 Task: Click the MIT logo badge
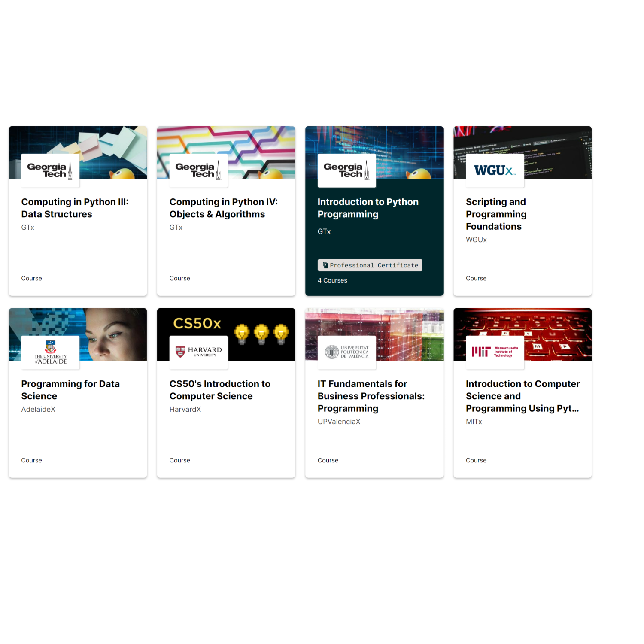495,352
